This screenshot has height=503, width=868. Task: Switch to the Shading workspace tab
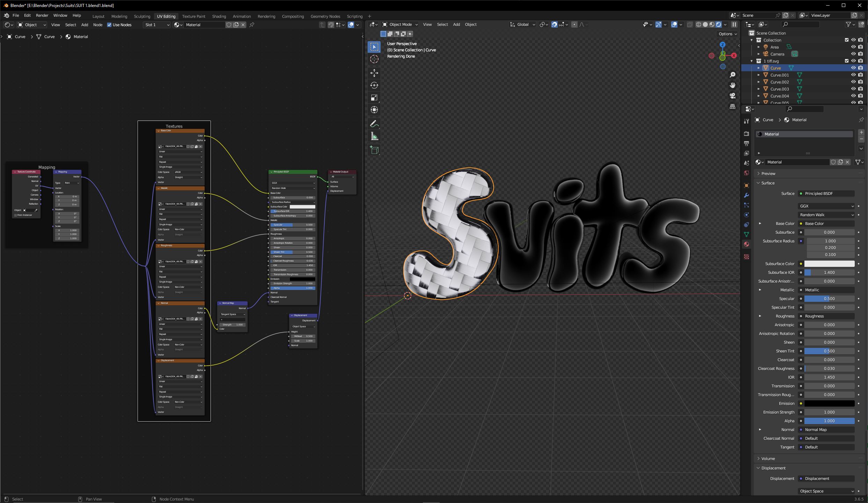click(x=219, y=16)
